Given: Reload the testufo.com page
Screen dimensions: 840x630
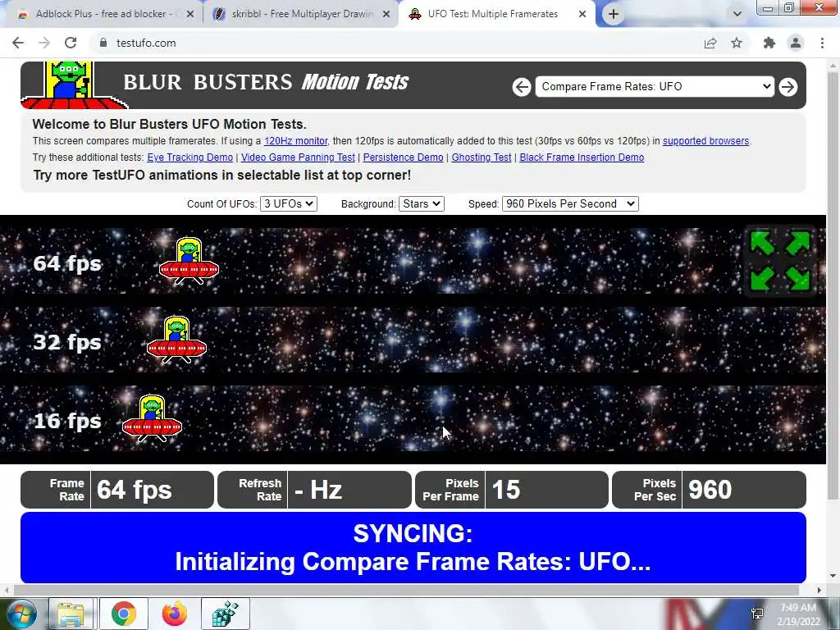Looking at the screenshot, I should [x=71, y=43].
